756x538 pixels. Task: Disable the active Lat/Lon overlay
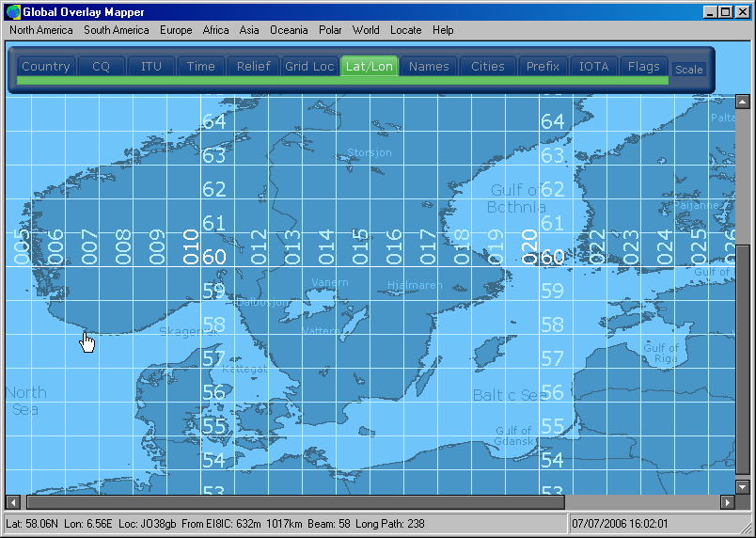point(369,67)
